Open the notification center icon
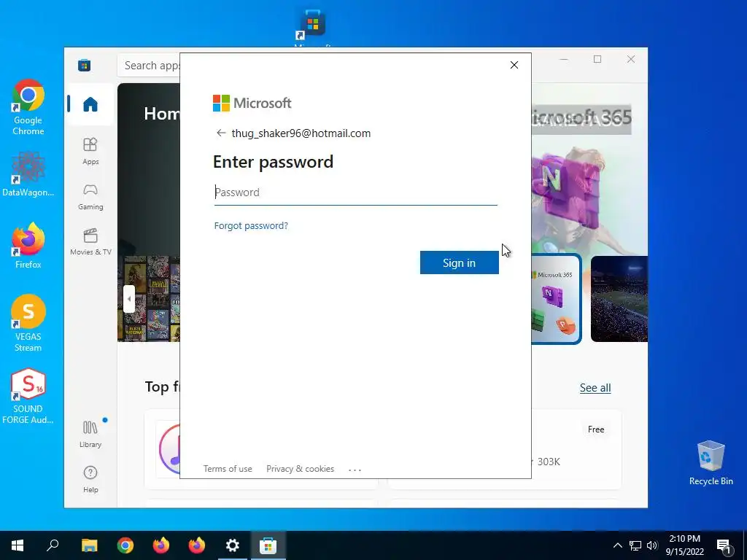 pos(724,545)
